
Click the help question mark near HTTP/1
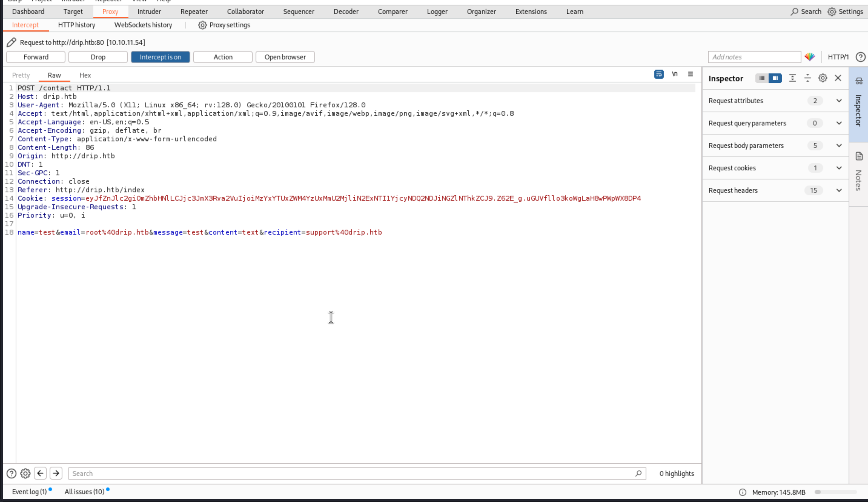click(x=860, y=57)
